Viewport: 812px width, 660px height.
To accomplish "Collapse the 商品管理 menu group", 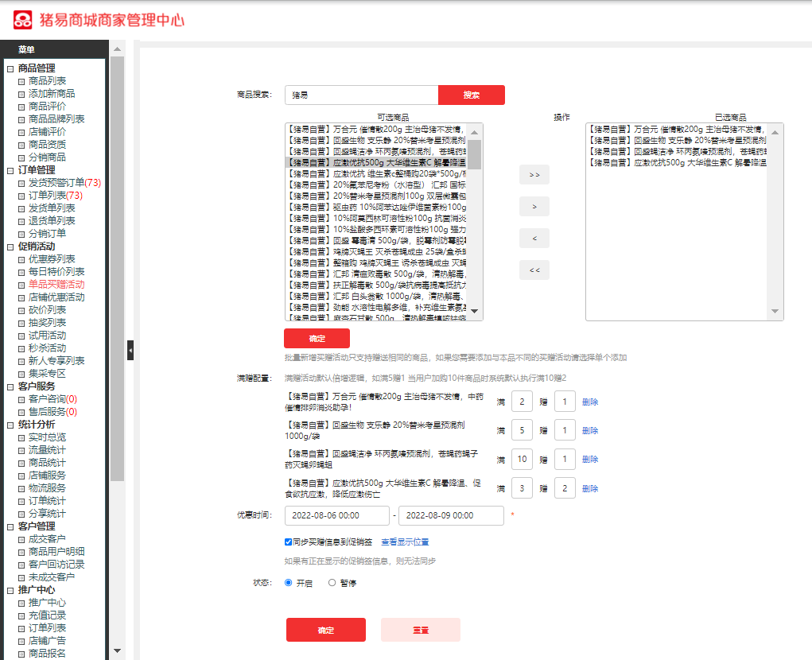I will 10,69.
